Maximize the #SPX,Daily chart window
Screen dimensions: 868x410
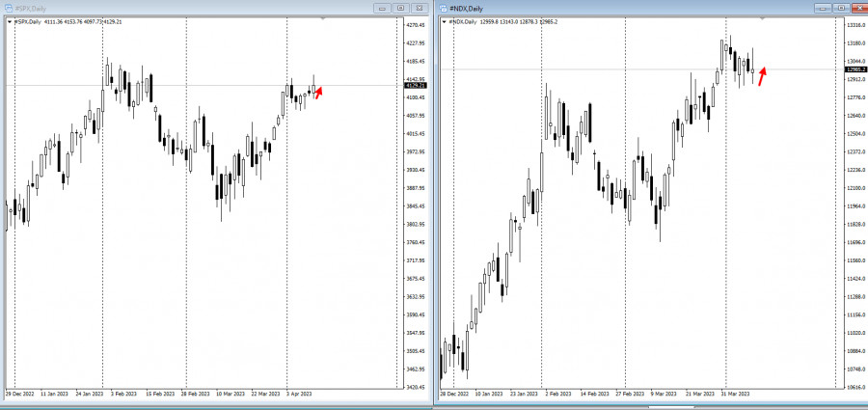pyautogui.click(x=401, y=8)
